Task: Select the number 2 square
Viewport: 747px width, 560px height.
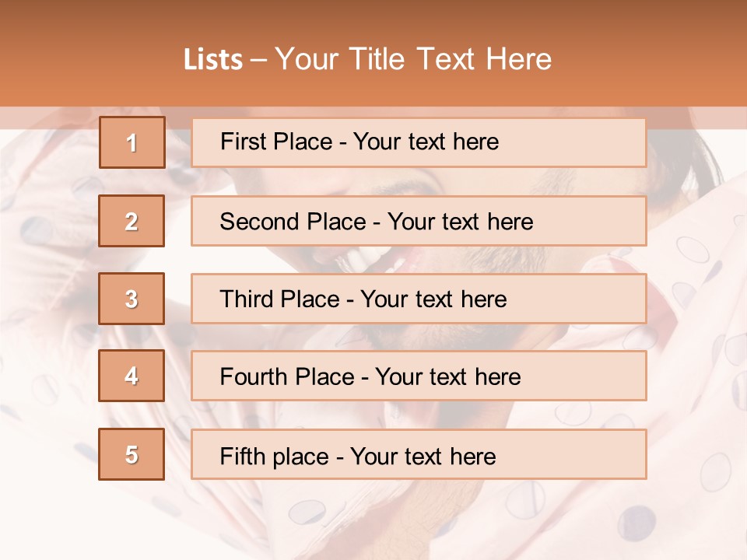Action: tap(132, 221)
